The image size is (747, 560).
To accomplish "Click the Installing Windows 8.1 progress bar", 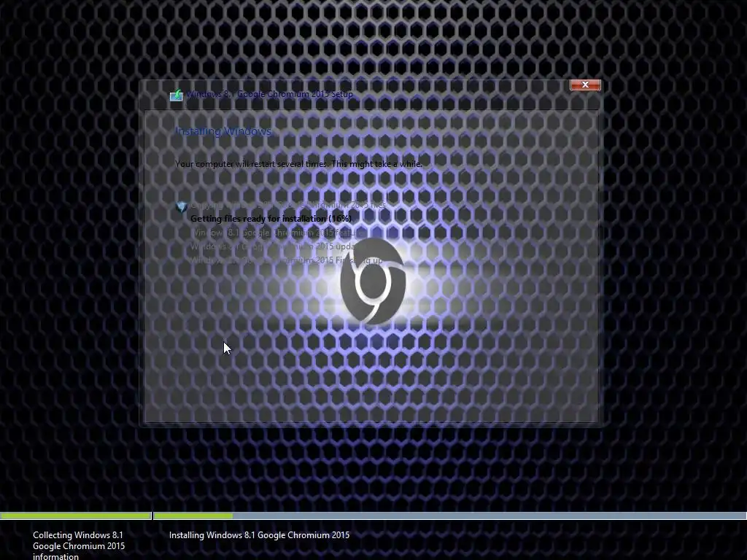I will click(x=450, y=516).
